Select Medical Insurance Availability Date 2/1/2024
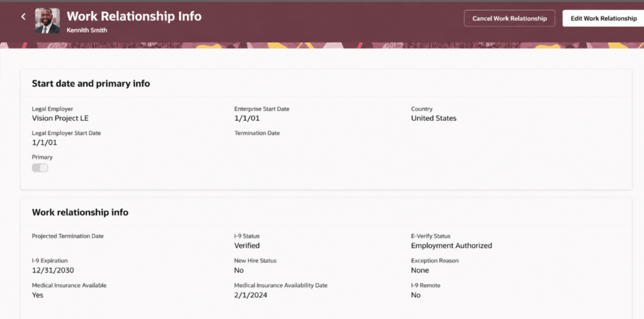Image resolution: width=644 pixels, height=319 pixels. coord(251,295)
